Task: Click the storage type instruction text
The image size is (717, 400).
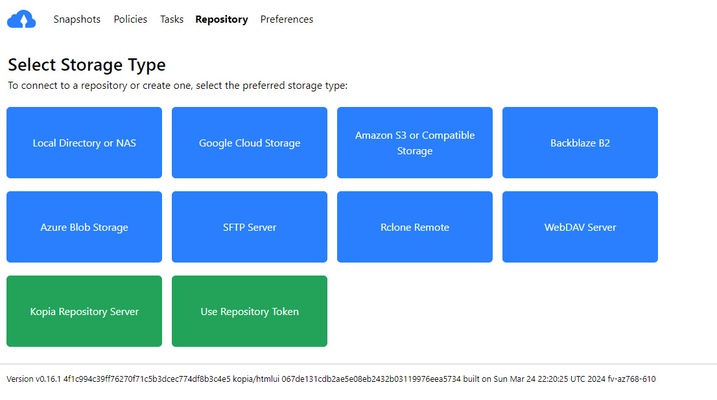Action: click(x=177, y=86)
